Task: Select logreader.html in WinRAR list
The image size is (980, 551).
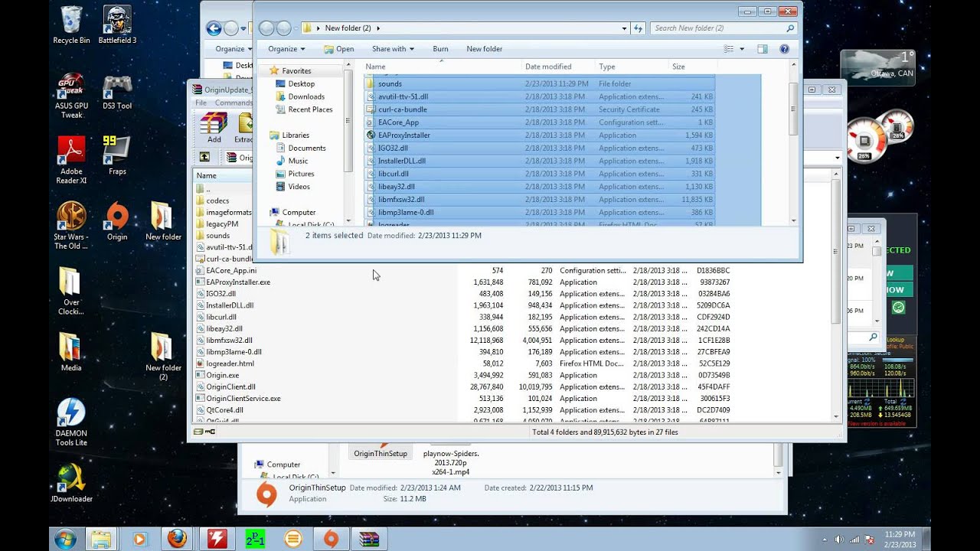Action: (x=230, y=364)
